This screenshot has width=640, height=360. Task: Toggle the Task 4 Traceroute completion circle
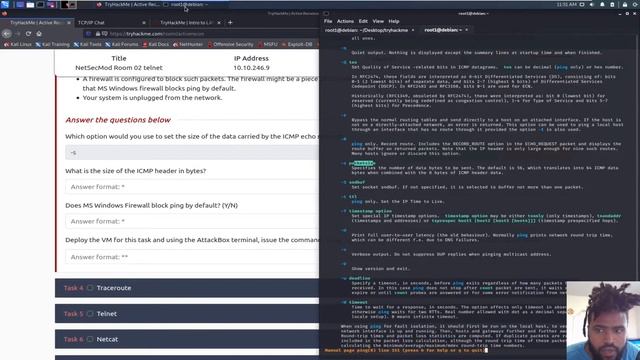pos(90,288)
